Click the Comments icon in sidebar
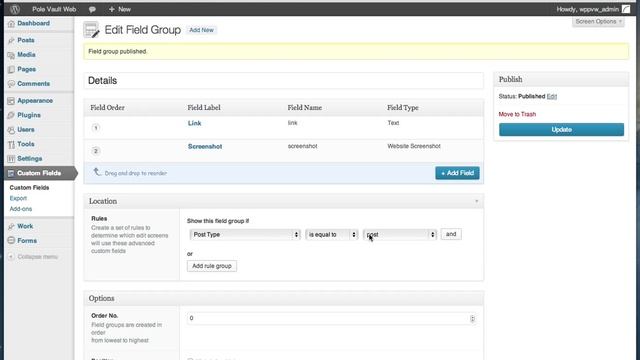This screenshot has height=360, width=640. click(x=11, y=84)
